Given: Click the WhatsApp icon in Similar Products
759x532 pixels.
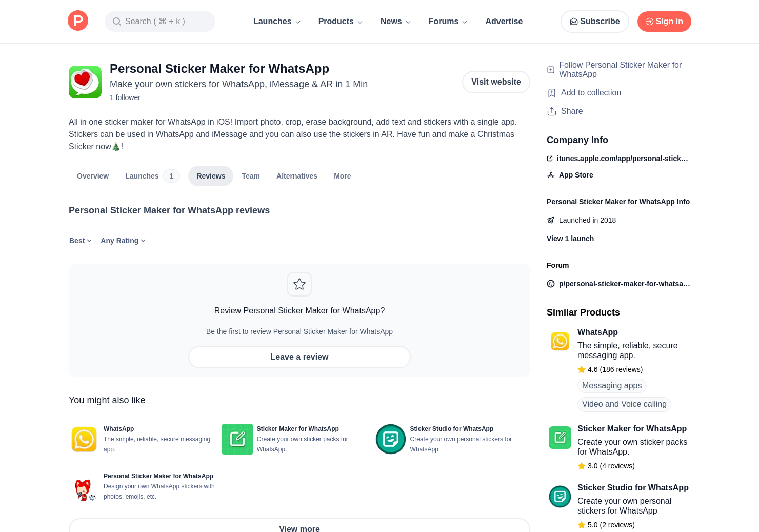Looking at the screenshot, I should 560,341.
